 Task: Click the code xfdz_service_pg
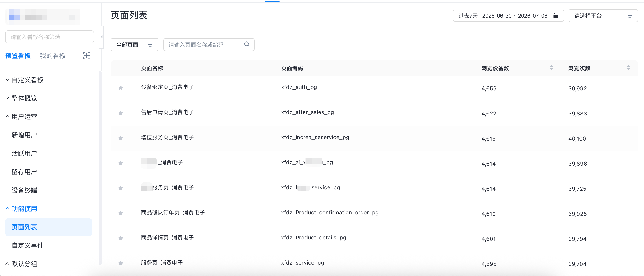pos(302,262)
